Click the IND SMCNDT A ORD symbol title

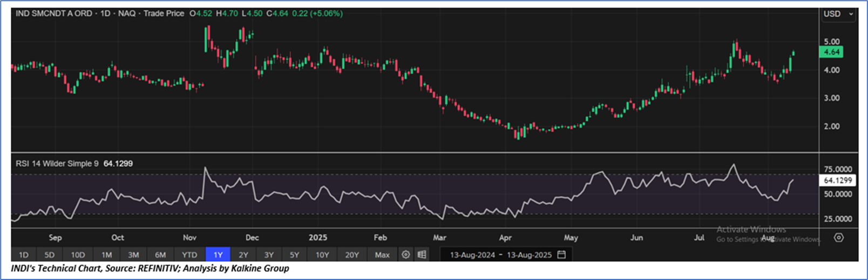[54, 13]
